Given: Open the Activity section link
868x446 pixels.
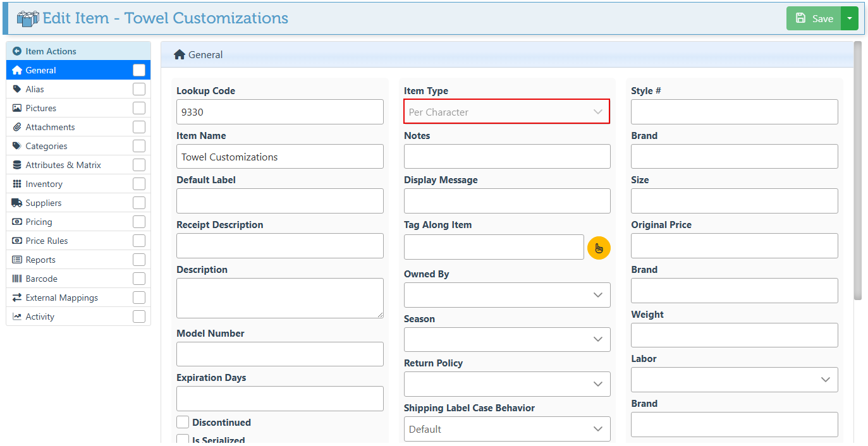Looking at the screenshot, I should (x=40, y=316).
